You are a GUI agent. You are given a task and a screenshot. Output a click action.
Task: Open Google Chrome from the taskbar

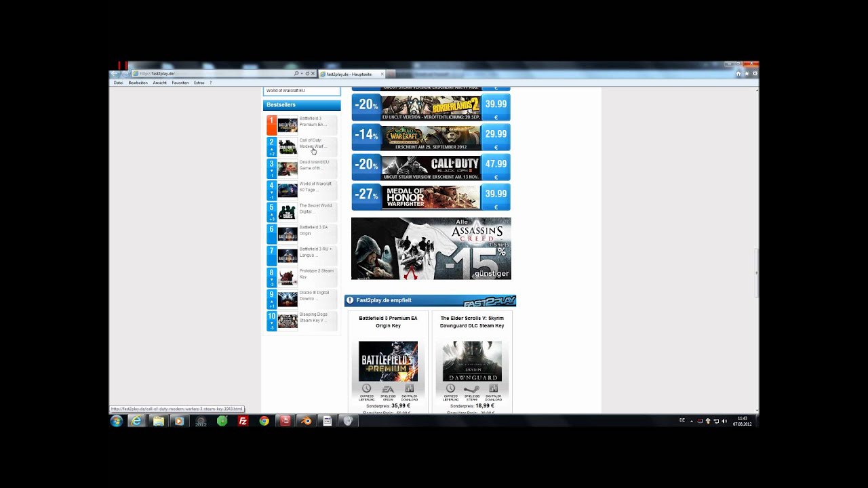(264, 421)
